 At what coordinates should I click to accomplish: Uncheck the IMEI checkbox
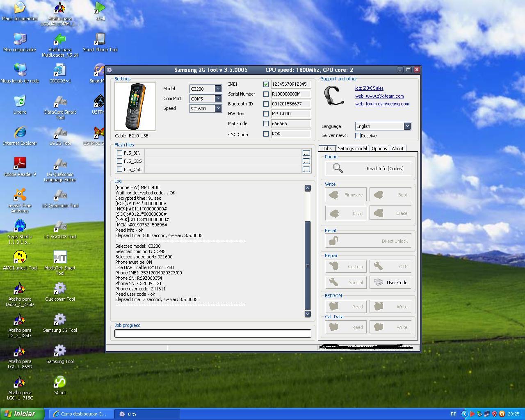tap(266, 84)
